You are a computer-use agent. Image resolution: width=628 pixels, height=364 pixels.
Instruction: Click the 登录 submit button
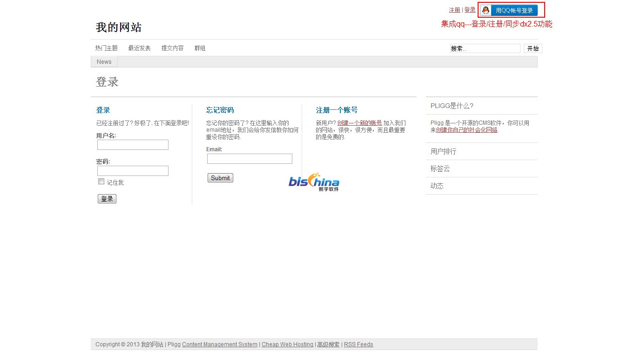point(107,199)
